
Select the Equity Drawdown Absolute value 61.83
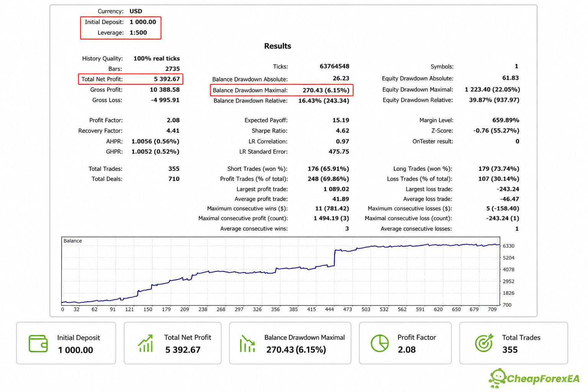tap(511, 78)
